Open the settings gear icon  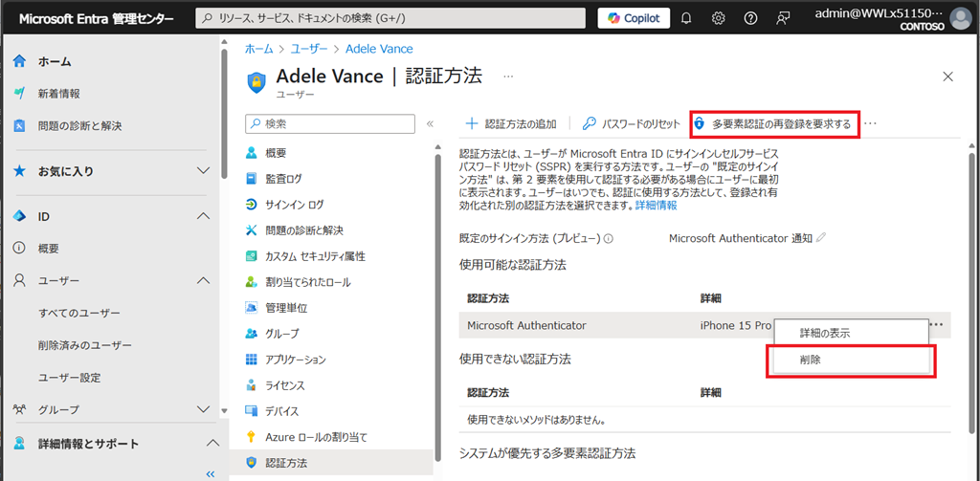pos(719,18)
